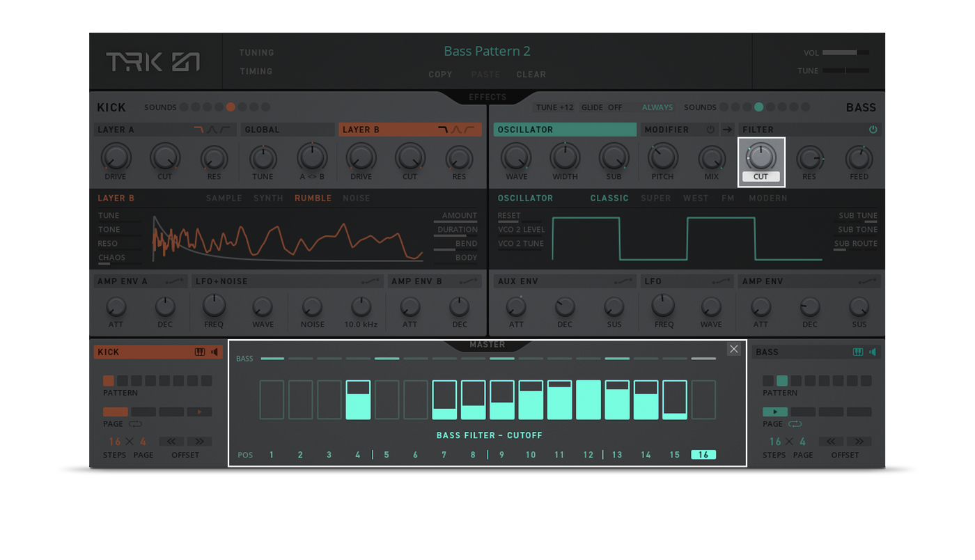Click the COPY pattern button

point(440,75)
